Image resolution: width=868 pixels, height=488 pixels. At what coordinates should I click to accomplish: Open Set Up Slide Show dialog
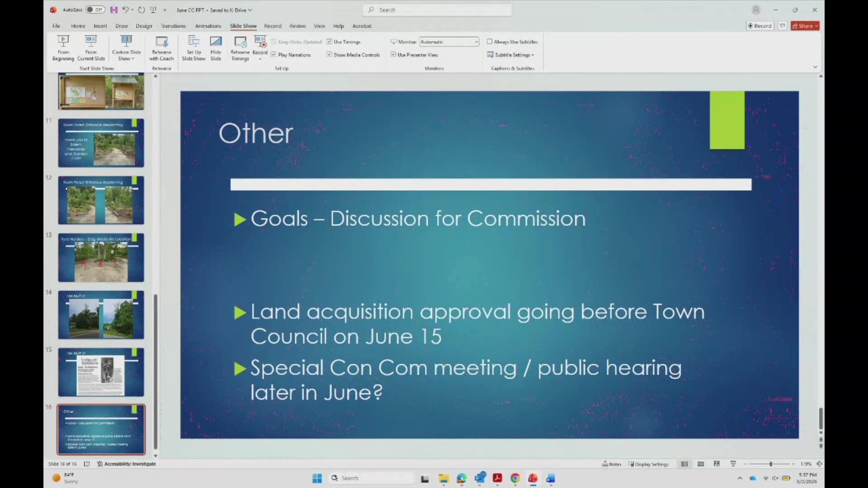point(193,48)
